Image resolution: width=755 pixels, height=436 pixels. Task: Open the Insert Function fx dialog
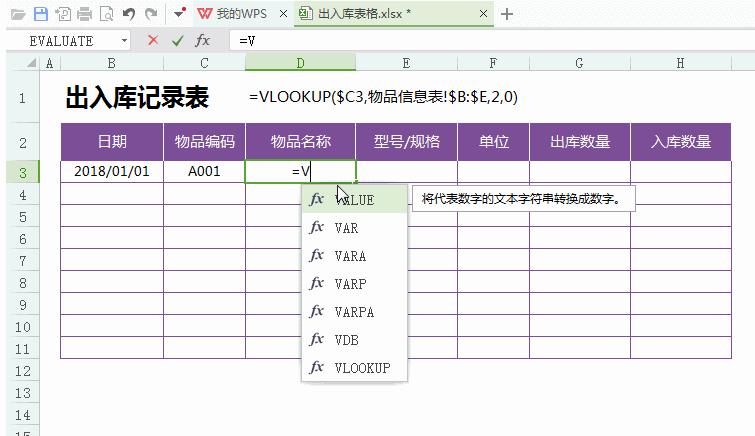pos(203,40)
